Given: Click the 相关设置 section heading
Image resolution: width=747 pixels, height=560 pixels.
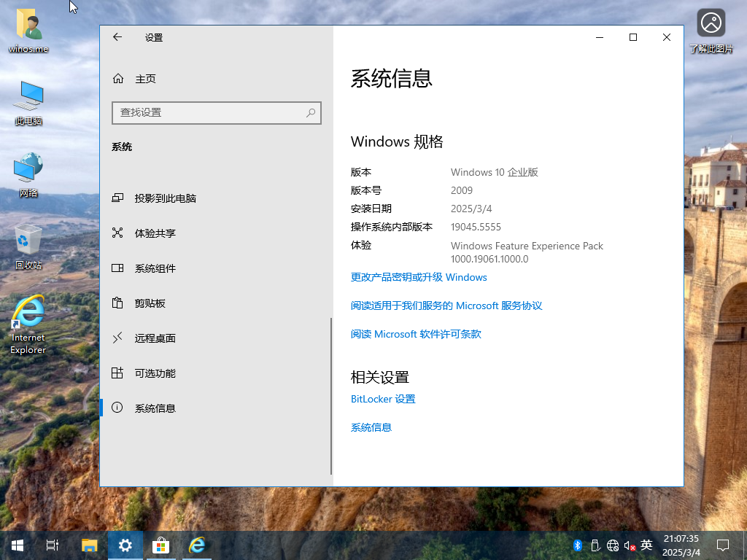Looking at the screenshot, I should 379,377.
